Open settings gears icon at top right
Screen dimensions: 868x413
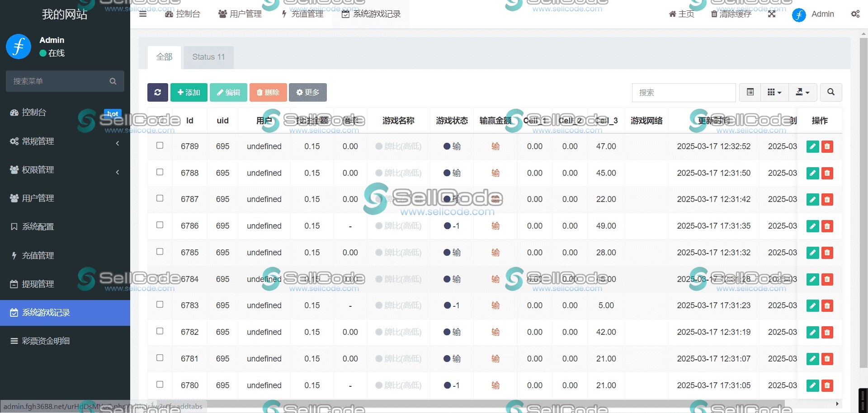tap(855, 14)
